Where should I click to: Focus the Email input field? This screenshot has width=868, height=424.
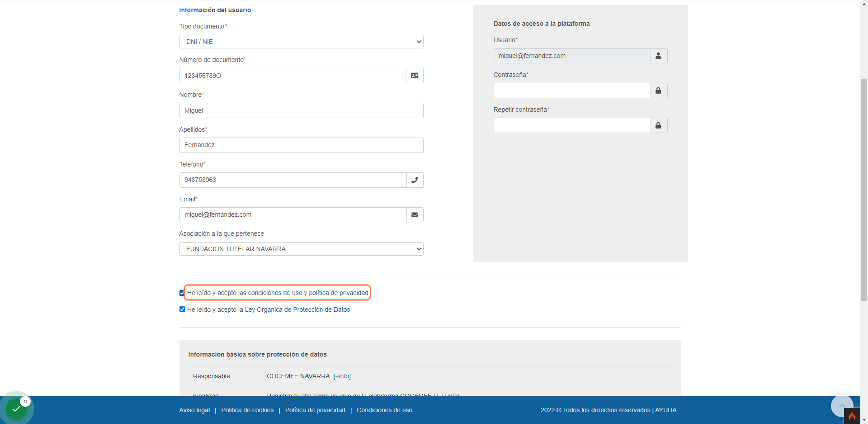[293, 215]
